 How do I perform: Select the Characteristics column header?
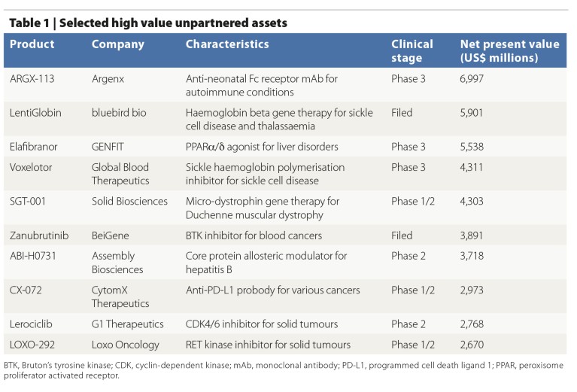coord(227,44)
